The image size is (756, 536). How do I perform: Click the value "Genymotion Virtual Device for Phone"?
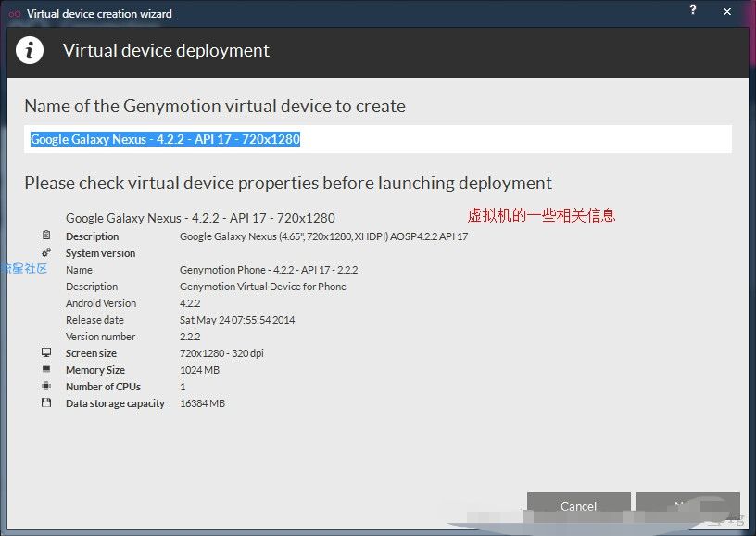[x=263, y=287]
